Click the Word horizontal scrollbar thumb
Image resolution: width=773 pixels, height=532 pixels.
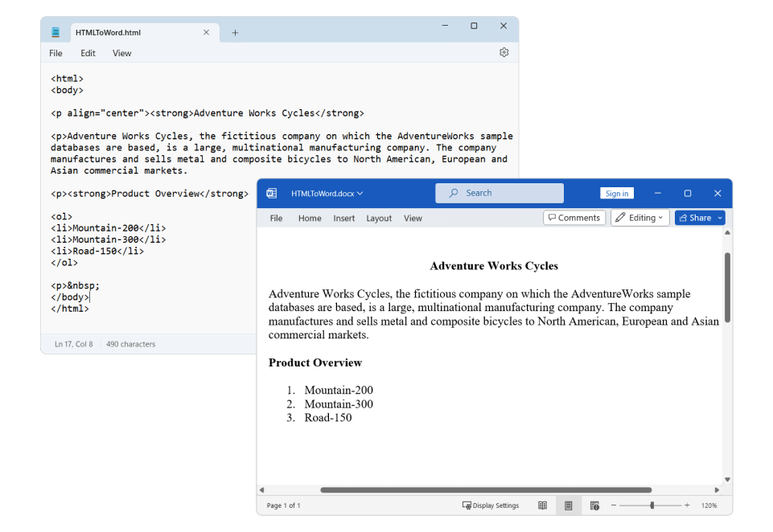[486, 489]
